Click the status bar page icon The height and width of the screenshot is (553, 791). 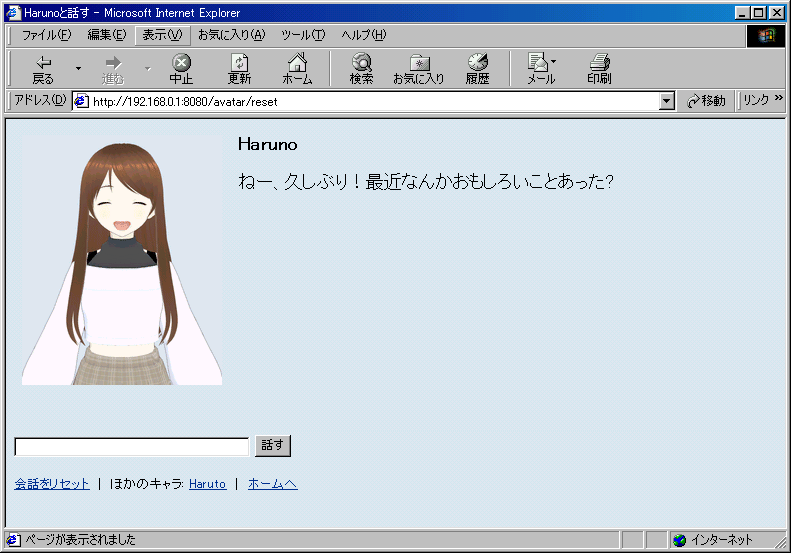[13, 540]
